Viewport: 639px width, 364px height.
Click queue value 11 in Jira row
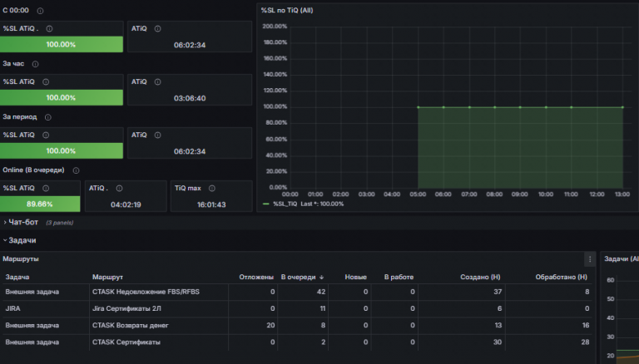click(322, 308)
